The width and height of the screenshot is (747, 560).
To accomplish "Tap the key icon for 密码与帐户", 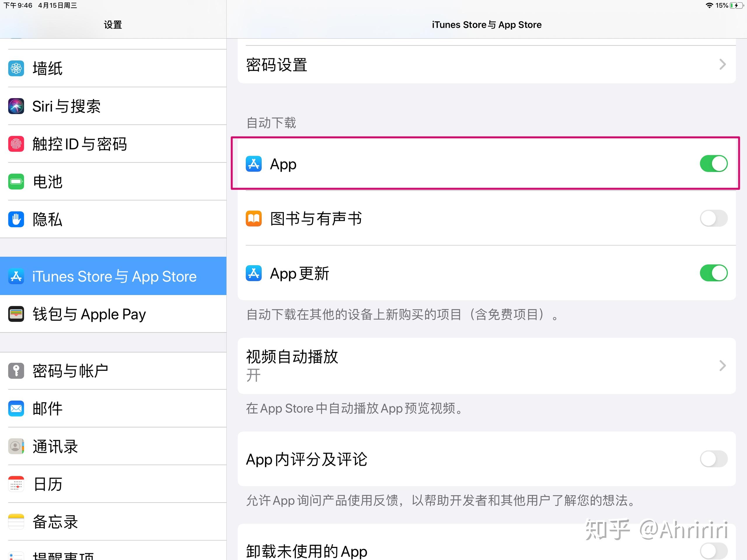I will [16, 371].
